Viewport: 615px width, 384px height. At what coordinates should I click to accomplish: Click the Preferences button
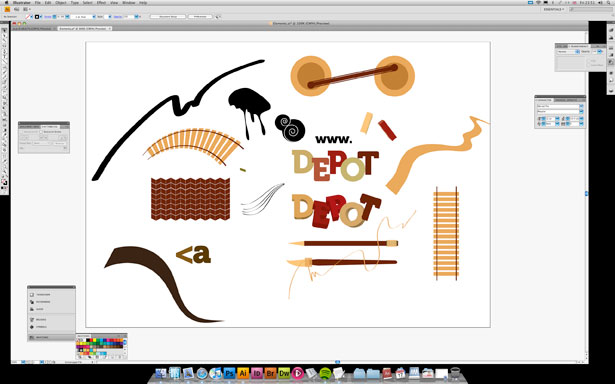(x=200, y=17)
